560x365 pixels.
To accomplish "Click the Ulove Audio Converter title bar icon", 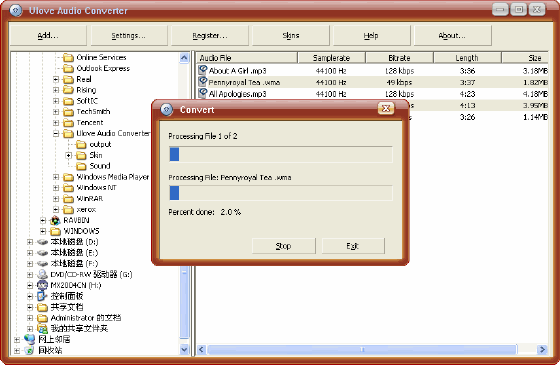I will [x=16, y=10].
